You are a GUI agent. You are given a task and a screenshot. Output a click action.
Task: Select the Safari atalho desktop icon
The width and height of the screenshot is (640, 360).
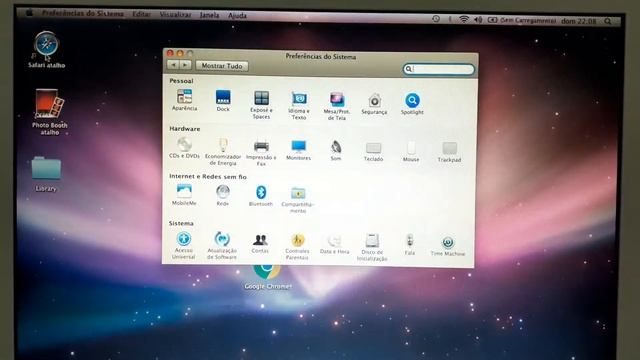[47, 49]
